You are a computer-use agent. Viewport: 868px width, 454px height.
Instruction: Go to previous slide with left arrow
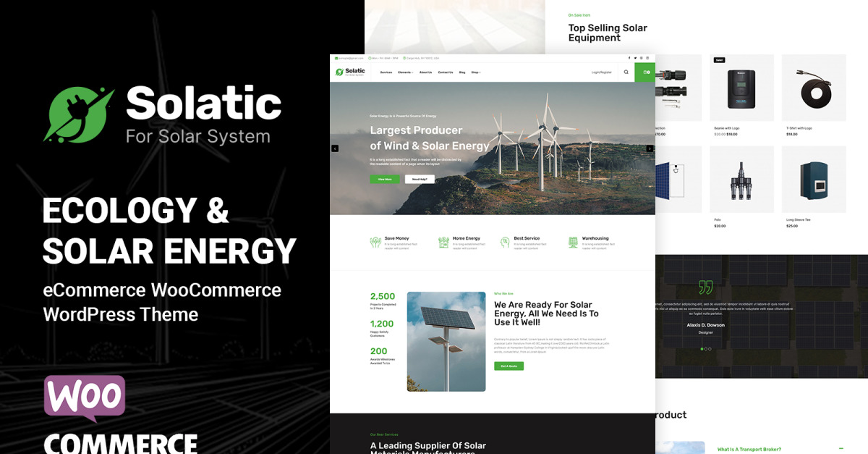click(335, 148)
